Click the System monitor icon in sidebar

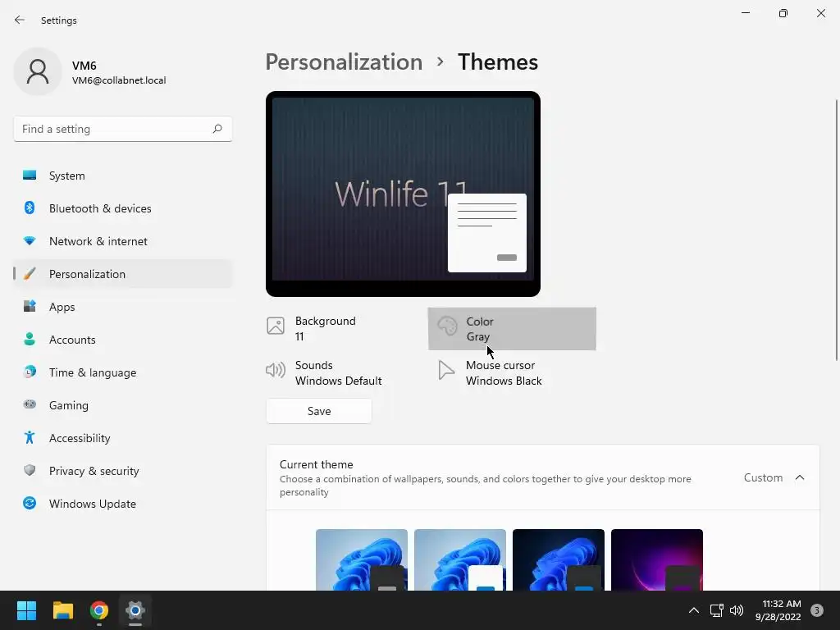tap(30, 176)
